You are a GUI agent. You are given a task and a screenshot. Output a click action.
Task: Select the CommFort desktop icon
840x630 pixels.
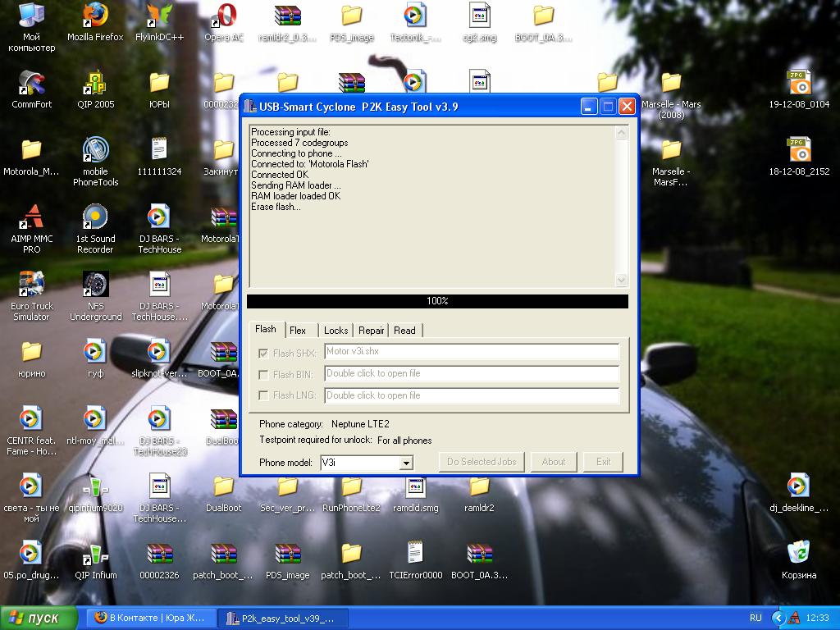pyautogui.click(x=32, y=89)
